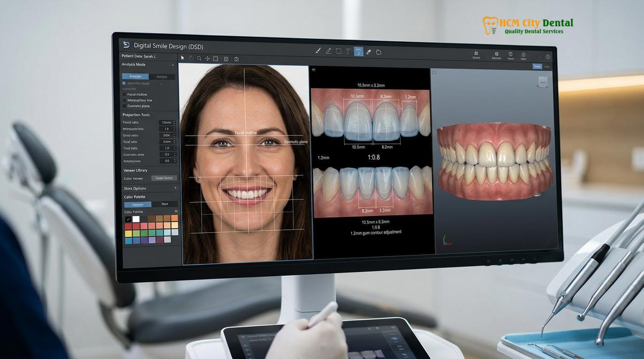The image size is (644, 359).
Task: Select the move crosshair tool
Action: coord(207,58)
